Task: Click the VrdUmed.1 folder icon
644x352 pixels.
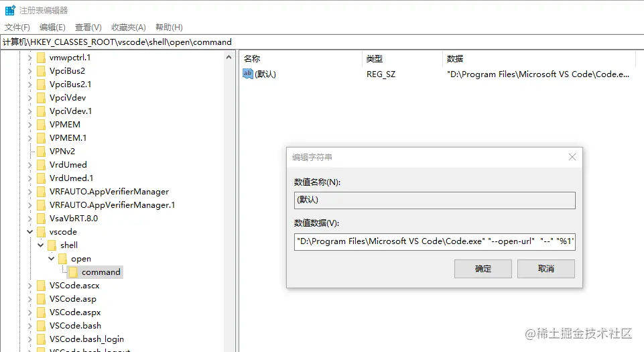Action: (x=41, y=178)
